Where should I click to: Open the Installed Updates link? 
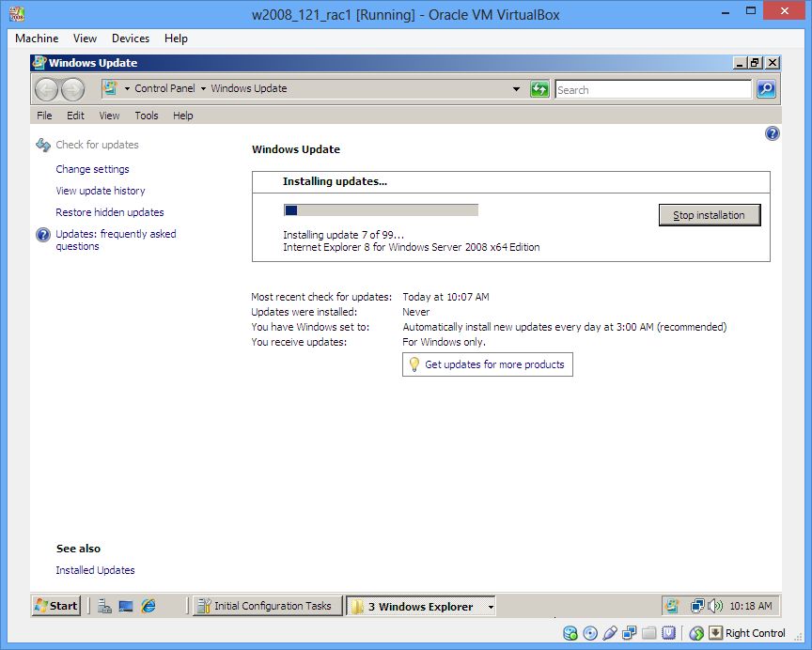(95, 570)
